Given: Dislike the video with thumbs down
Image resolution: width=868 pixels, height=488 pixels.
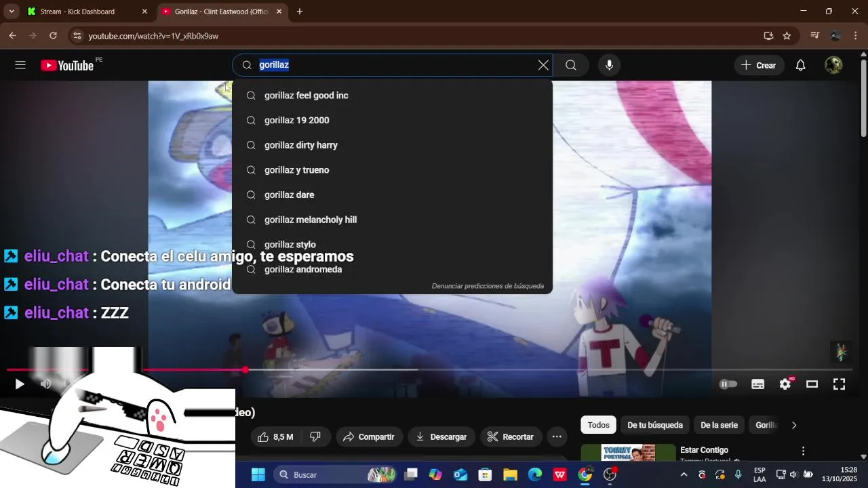Looking at the screenshot, I should click(x=316, y=437).
